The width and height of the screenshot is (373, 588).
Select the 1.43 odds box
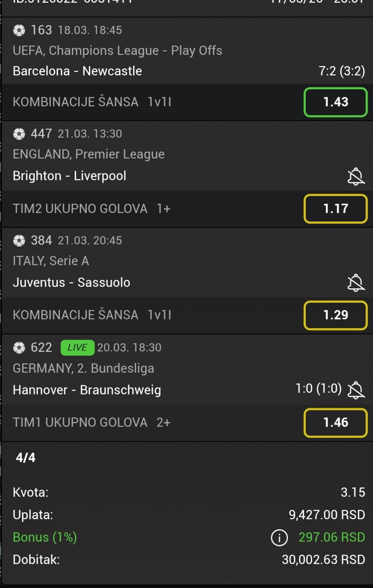pos(335,102)
